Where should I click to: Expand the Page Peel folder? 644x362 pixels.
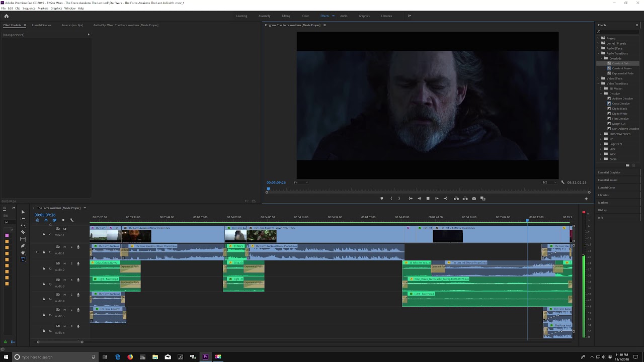(x=601, y=144)
